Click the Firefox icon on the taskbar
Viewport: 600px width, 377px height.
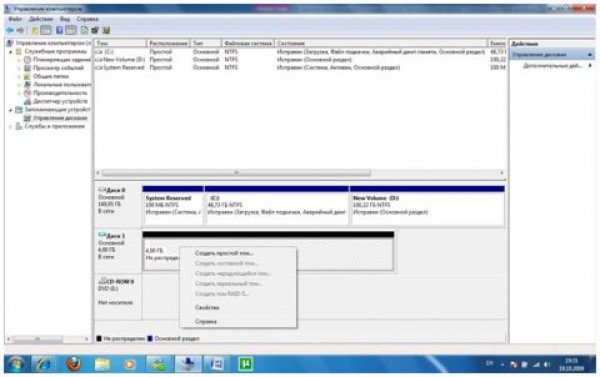73,364
